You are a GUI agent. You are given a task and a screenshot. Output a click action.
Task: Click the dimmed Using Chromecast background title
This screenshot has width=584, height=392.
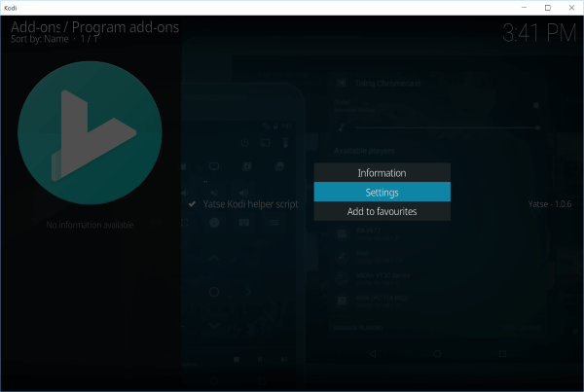point(387,85)
